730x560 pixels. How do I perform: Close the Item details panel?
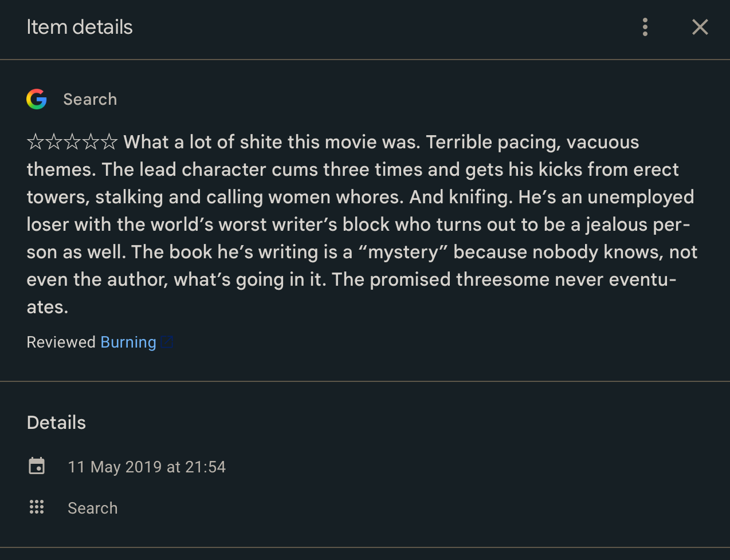[x=700, y=27]
